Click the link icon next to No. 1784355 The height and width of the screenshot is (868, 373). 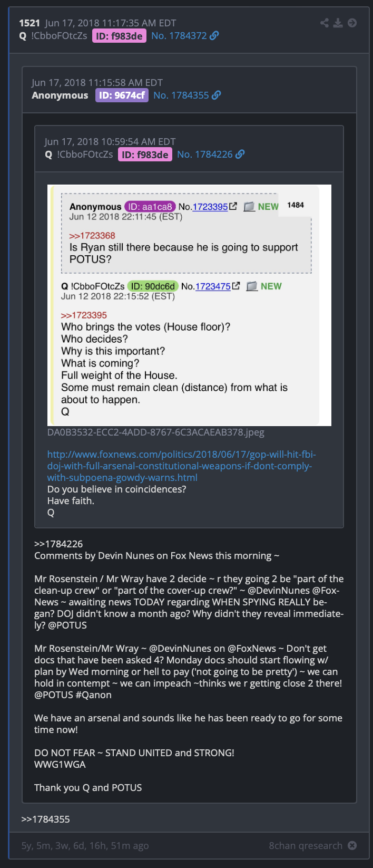click(x=216, y=95)
